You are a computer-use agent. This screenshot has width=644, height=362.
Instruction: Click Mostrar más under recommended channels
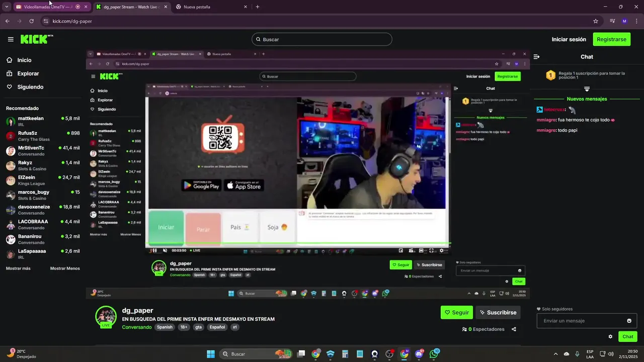click(18, 268)
